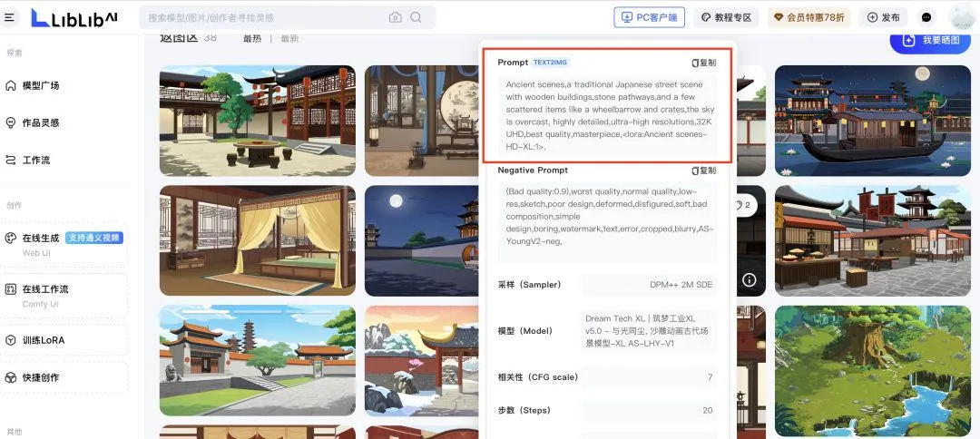This screenshot has width=980, height=439.
Task: Click the 模型（Model） label
Action: [x=525, y=331]
